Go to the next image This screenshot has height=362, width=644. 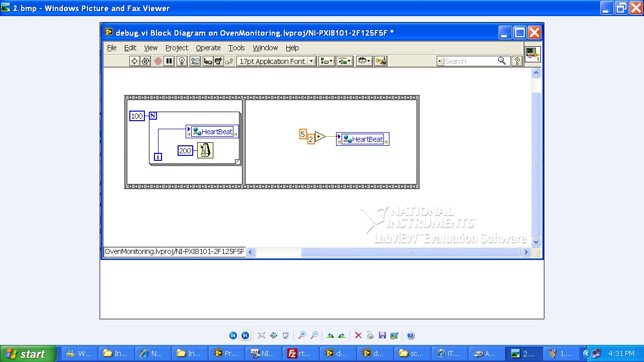click(245, 335)
